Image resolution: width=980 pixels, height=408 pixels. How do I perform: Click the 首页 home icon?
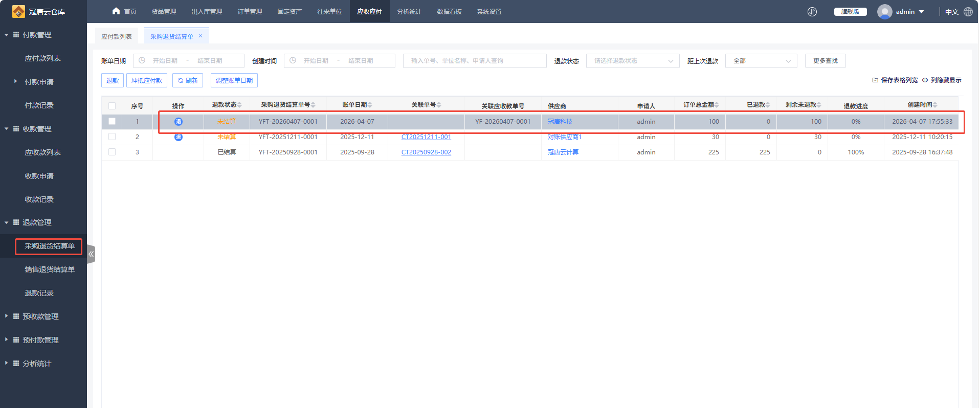[116, 11]
